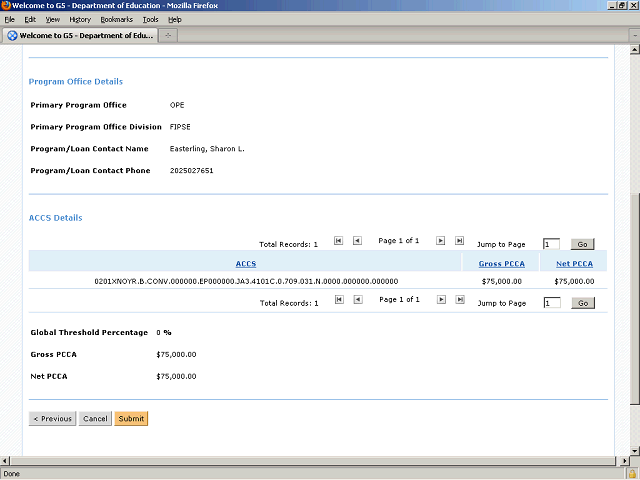Click the top previous-page arrow icon
The height and width of the screenshot is (480, 640).
tap(357, 241)
